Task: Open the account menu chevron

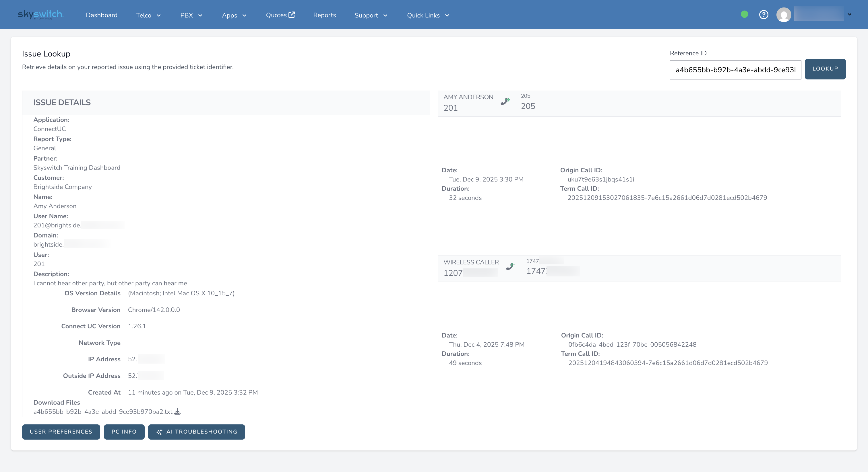Action: point(849,14)
